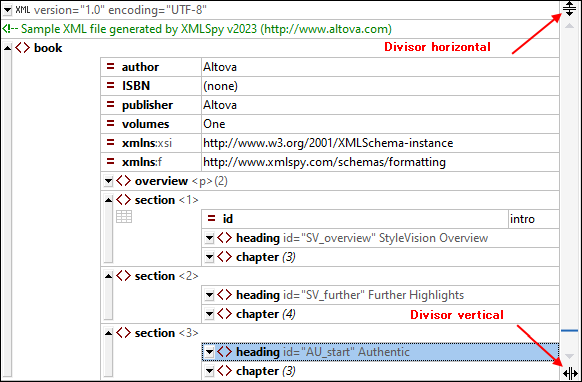Select the publisher value Altova
The height and width of the screenshot is (382, 582).
click(x=220, y=105)
